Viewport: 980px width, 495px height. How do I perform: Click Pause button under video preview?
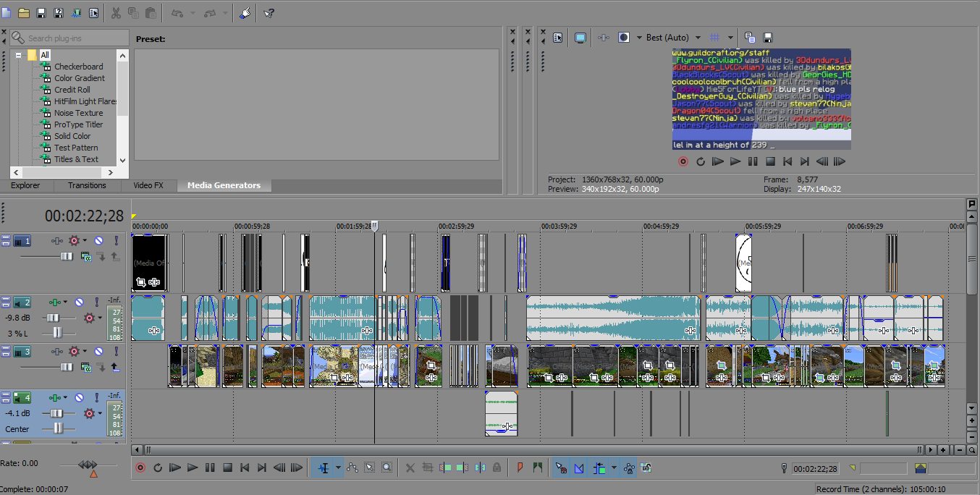(x=753, y=161)
